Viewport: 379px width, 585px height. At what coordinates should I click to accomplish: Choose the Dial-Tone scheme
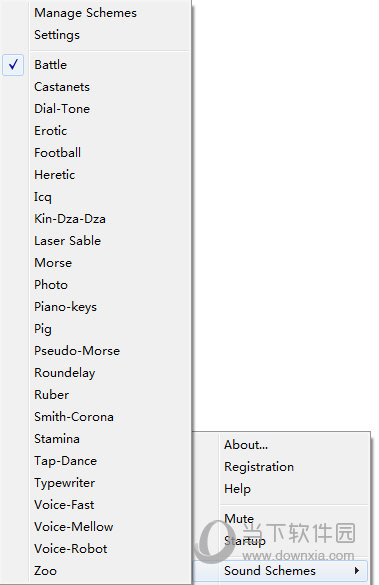[62, 109]
